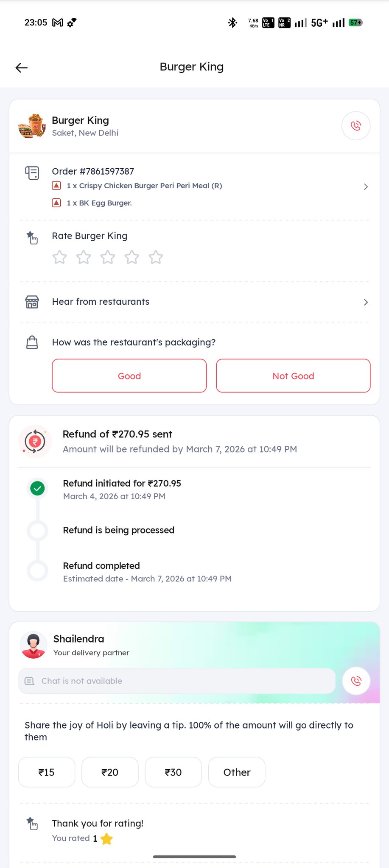Mark packaging as Not Good

point(293,376)
